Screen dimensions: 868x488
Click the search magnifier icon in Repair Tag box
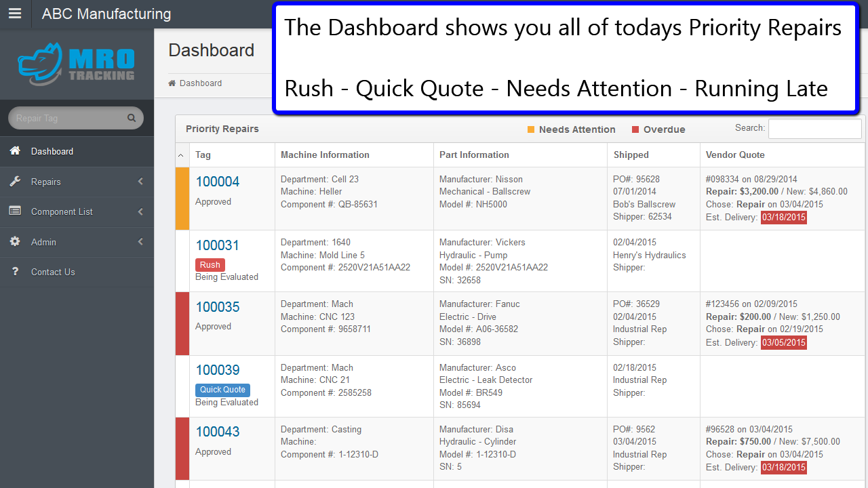pos(132,118)
